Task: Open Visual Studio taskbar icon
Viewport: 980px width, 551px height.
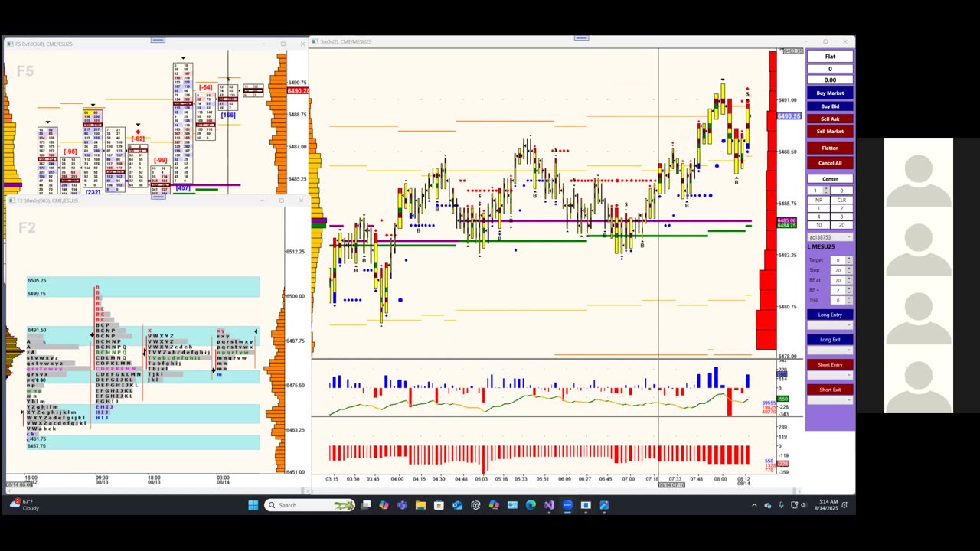Action: 549,505
